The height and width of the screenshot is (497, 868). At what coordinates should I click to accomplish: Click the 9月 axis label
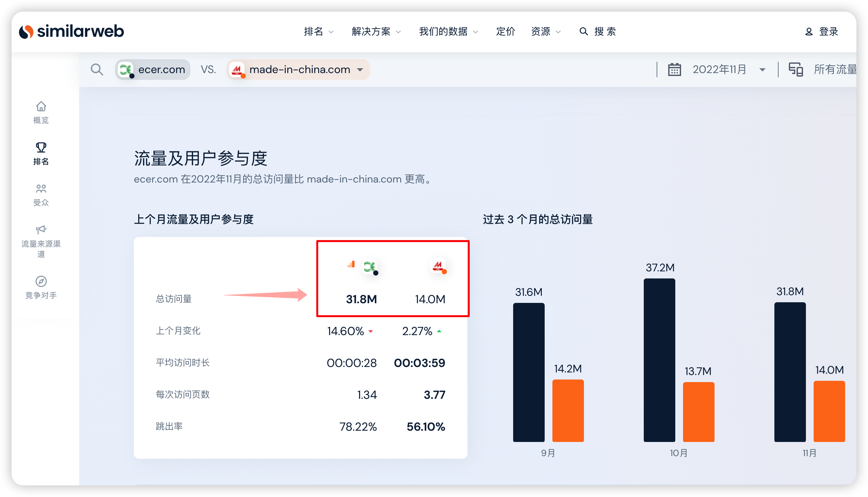tap(548, 453)
